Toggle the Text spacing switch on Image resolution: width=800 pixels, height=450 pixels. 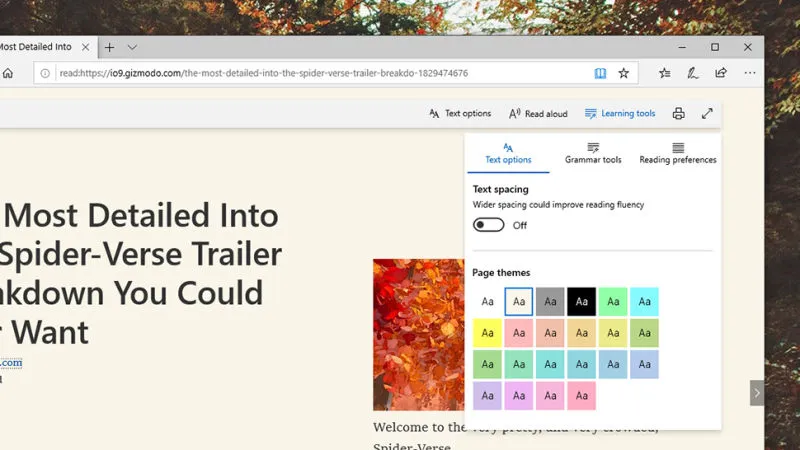click(488, 225)
